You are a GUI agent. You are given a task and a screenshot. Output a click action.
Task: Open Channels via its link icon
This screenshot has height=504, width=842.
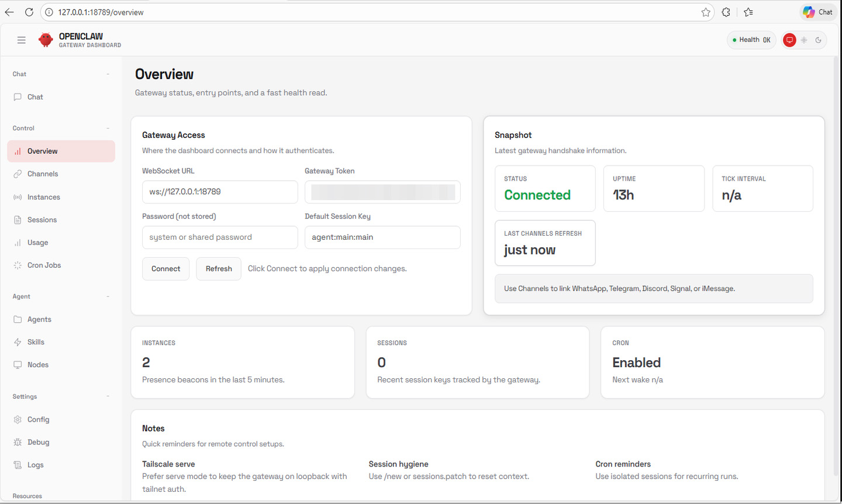click(x=18, y=174)
